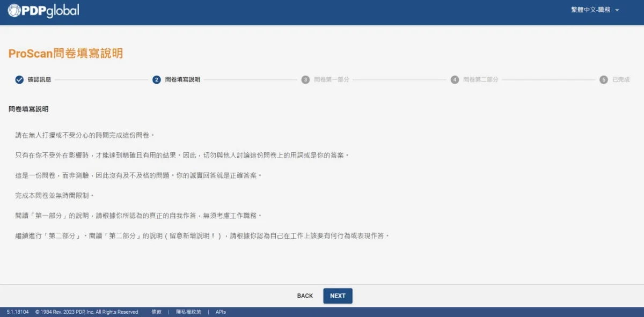Select the 問卷填寫說明 step label

tap(183, 79)
